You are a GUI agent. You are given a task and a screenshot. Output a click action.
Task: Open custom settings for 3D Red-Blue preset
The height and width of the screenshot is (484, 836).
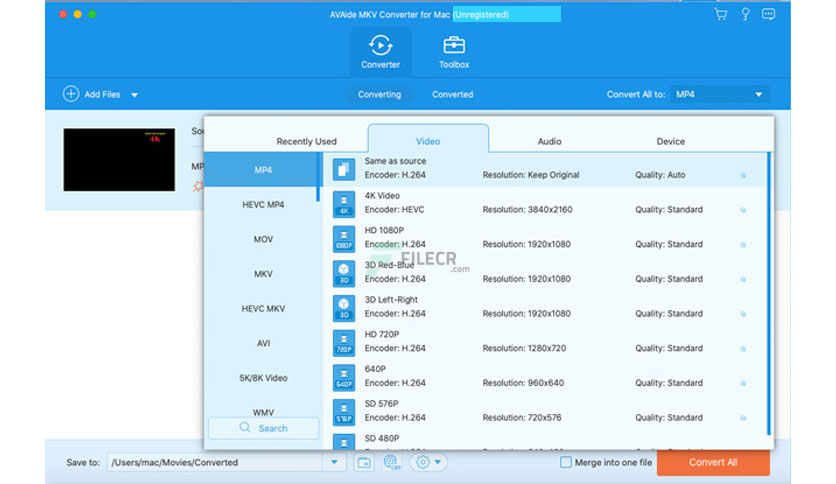(x=743, y=279)
